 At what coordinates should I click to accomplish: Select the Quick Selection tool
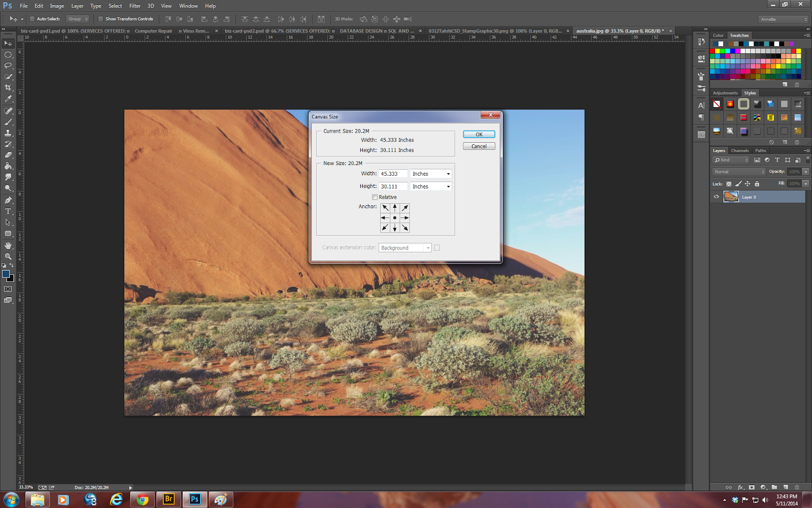(8, 77)
